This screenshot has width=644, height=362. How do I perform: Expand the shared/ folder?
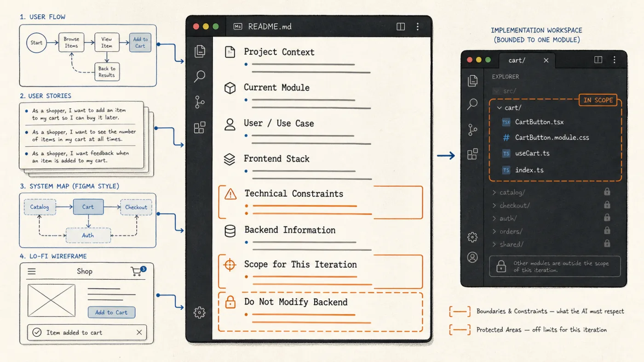click(494, 244)
